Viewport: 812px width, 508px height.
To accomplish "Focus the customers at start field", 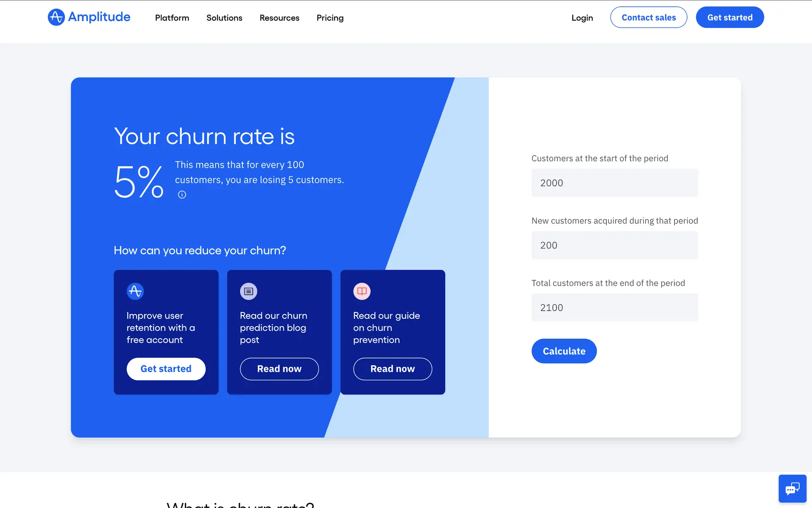I will [x=615, y=183].
